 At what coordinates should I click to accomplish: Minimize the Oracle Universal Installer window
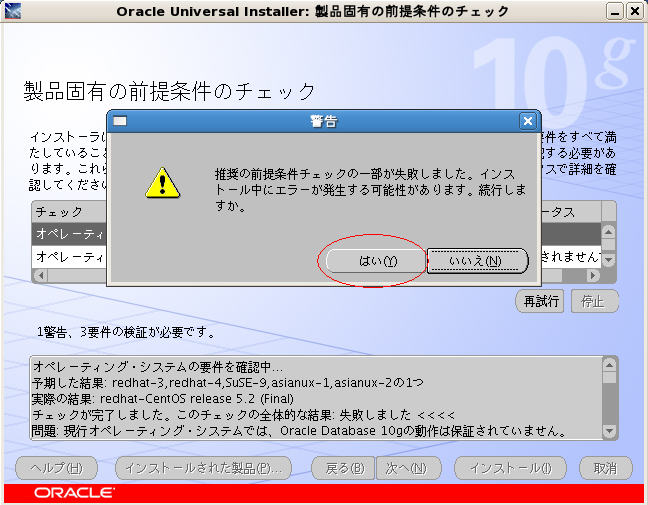(615, 11)
